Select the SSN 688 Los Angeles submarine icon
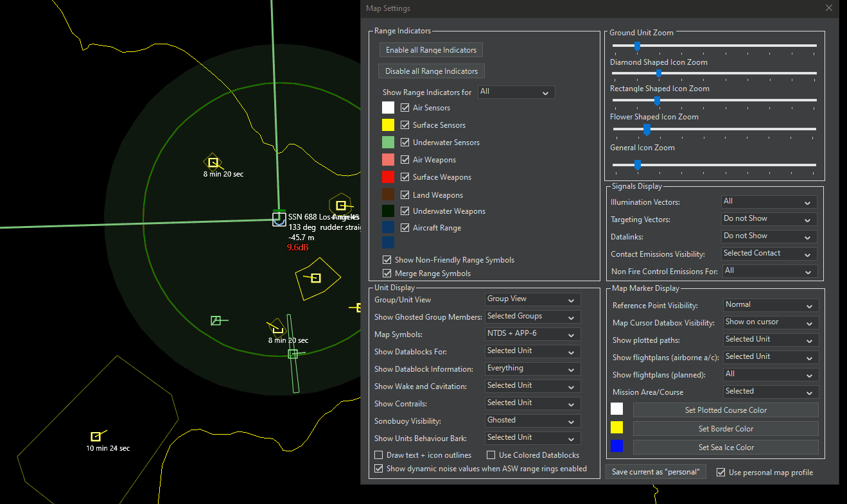 pyautogui.click(x=279, y=220)
